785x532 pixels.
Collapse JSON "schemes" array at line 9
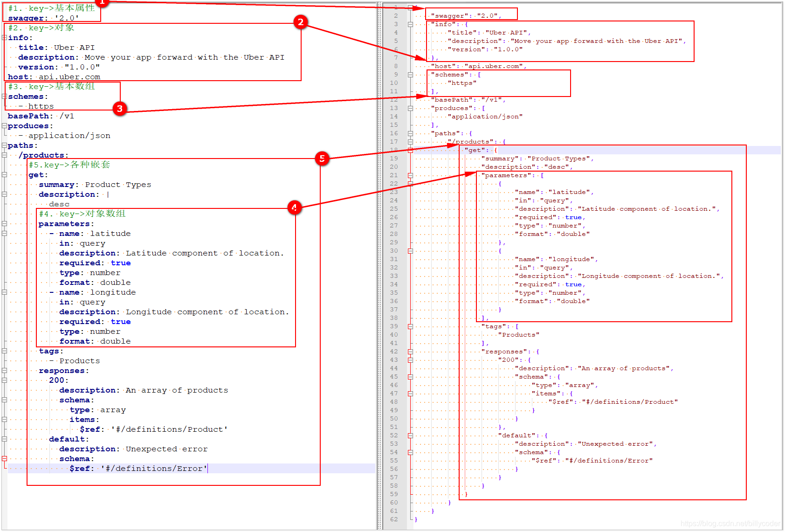click(410, 75)
